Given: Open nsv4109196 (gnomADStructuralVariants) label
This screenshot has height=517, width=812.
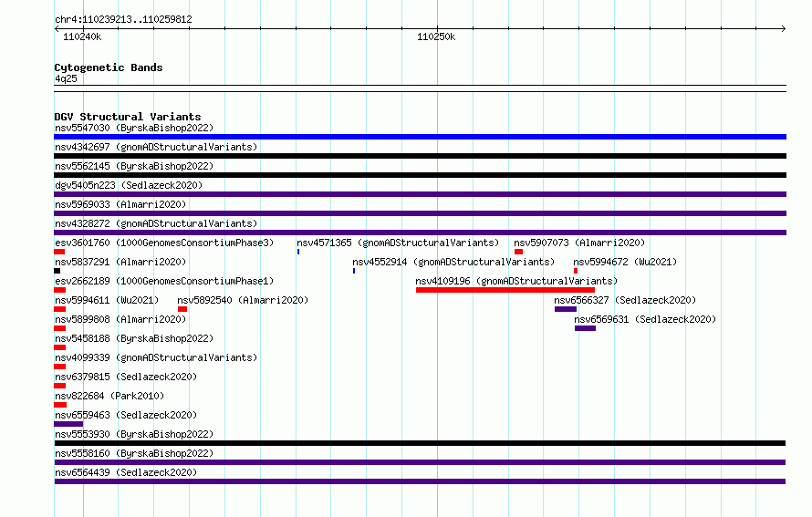Looking at the screenshot, I should click(x=516, y=281).
